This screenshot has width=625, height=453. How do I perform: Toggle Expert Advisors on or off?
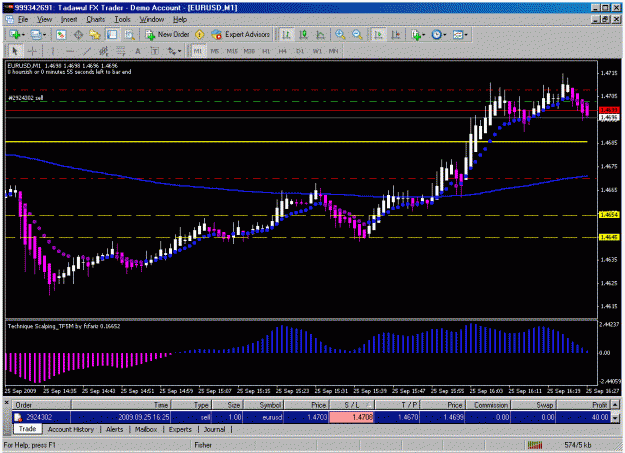(x=241, y=35)
